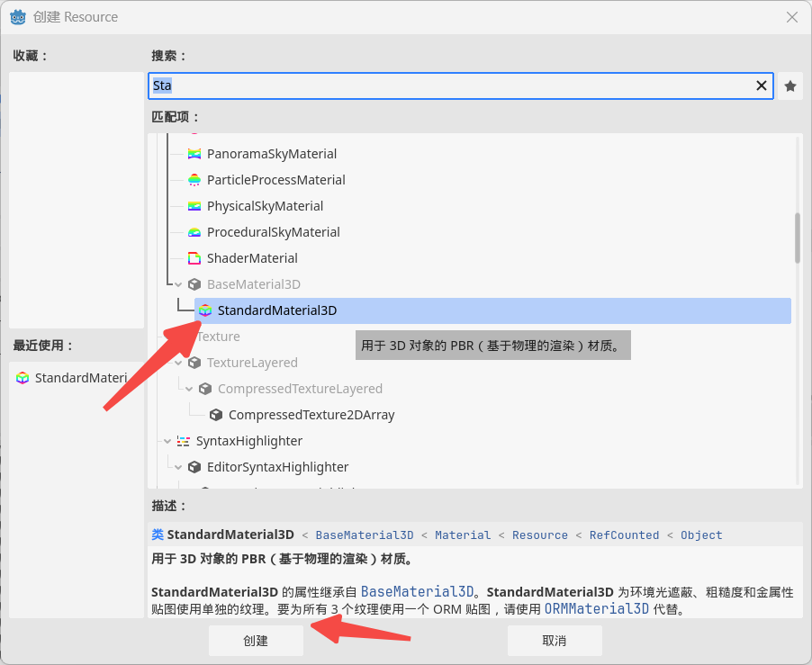
Task: Collapse the BaseMaterial3D branch
Action: pyautogui.click(x=178, y=284)
